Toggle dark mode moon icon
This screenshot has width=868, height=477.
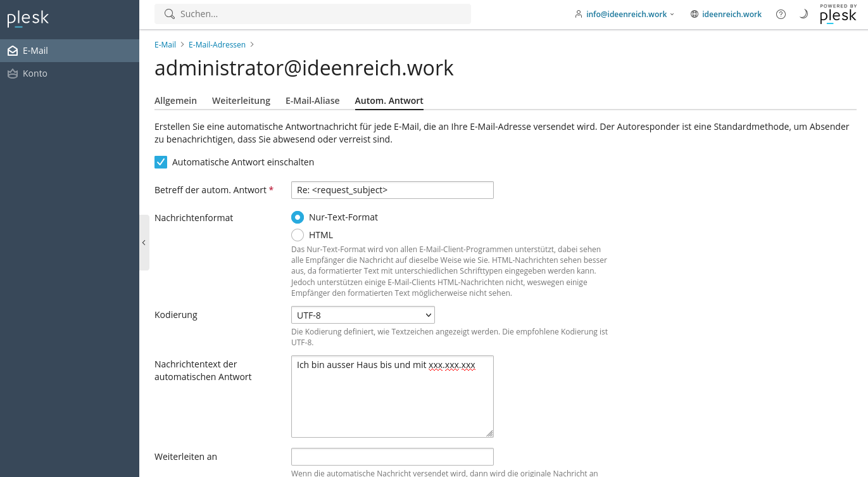pyautogui.click(x=803, y=14)
